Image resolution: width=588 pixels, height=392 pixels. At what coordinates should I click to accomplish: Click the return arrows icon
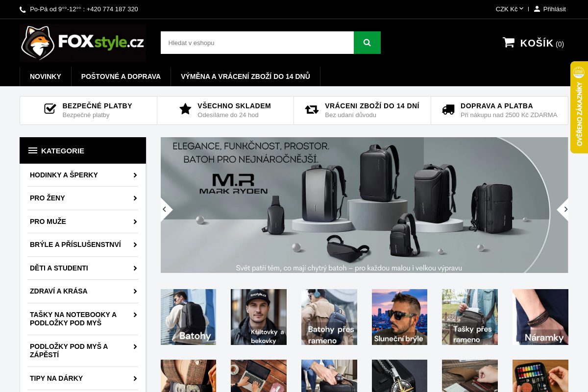[x=312, y=109]
